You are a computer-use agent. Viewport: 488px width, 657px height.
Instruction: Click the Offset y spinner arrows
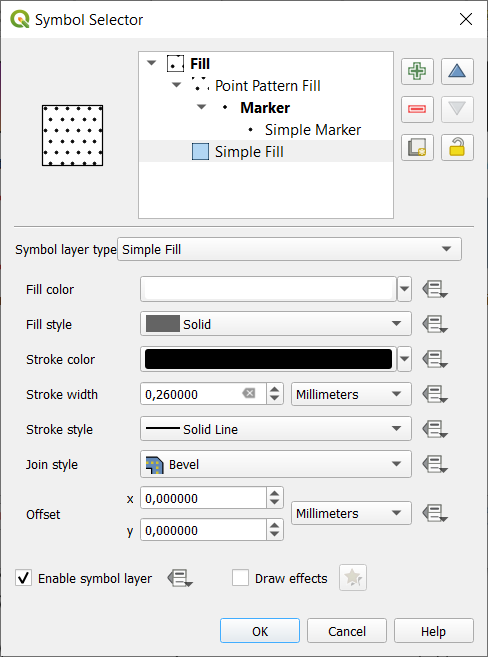pos(275,530)
